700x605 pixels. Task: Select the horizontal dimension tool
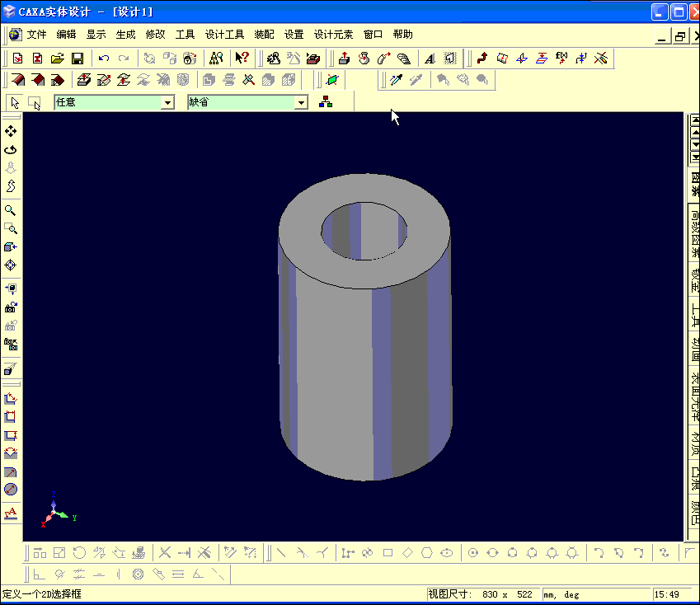pos(11,417)
